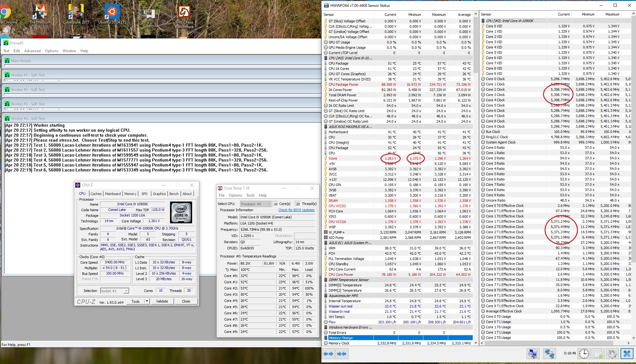This screenshot has width=636, height=364.
Task: Click CPU-Z title bar icon
Action: 78,185
